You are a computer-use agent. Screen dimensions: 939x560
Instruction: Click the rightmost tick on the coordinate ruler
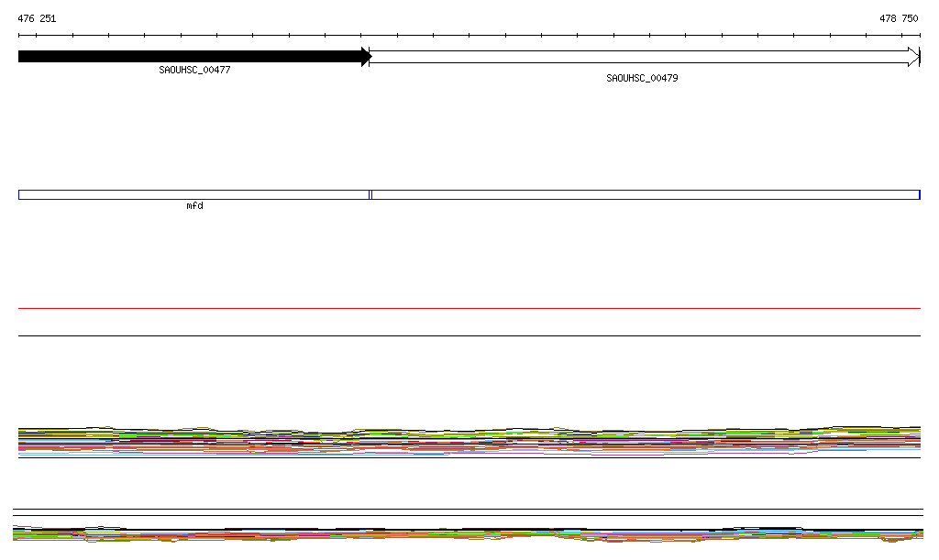[920, 36]
